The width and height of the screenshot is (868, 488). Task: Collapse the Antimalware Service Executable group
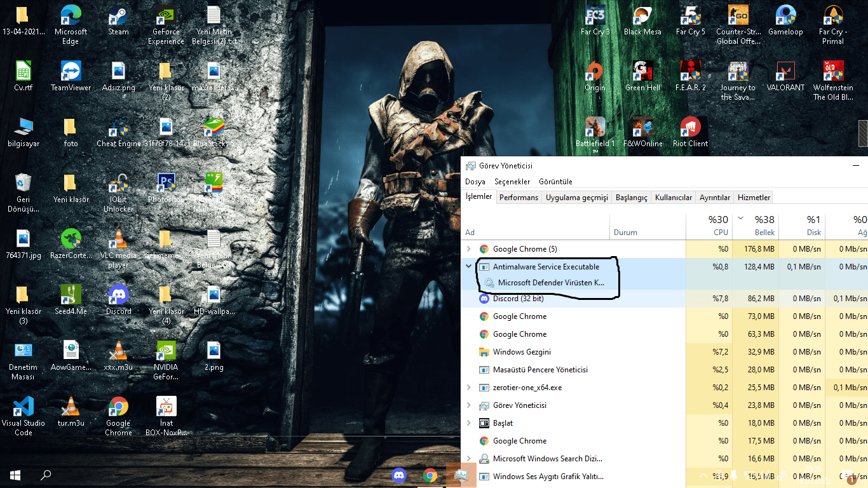pyautogui.click(x=469, y=267)
